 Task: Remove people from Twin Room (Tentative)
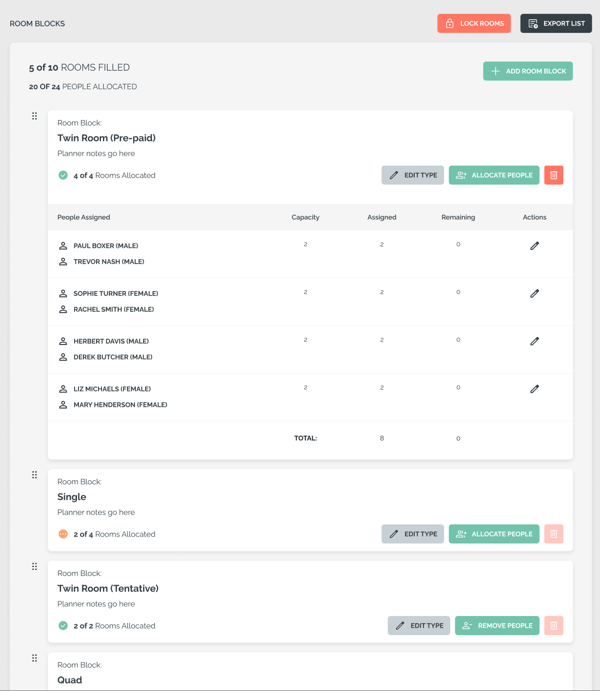497,626
